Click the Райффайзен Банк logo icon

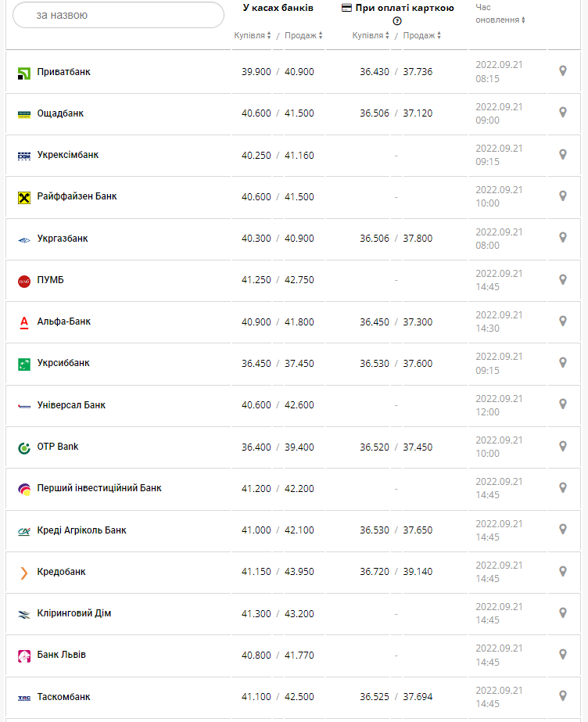[x=23, y=197]
